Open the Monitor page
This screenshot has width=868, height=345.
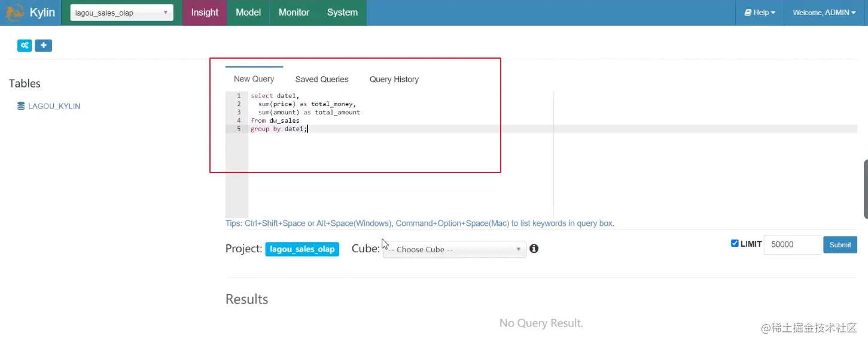(294, 13)
